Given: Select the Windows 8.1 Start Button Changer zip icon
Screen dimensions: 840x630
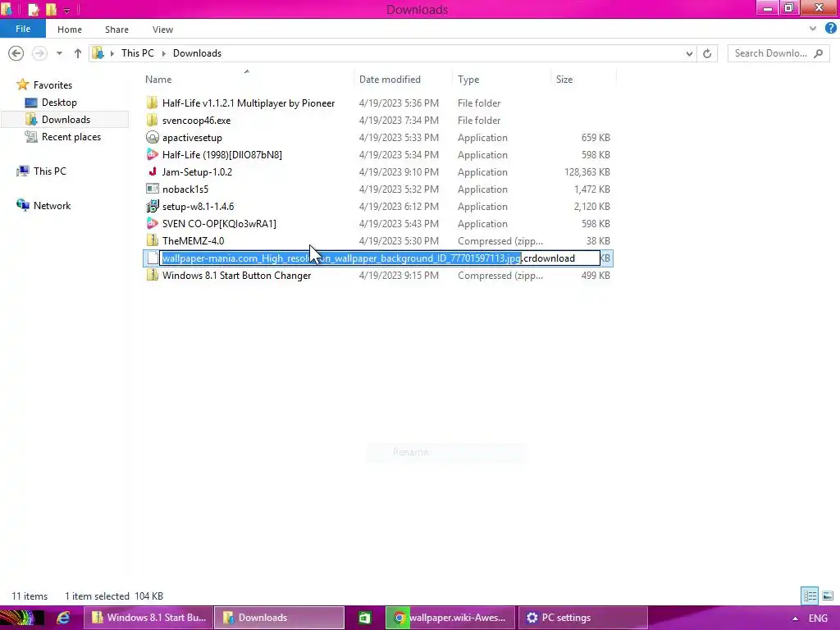Looking at the screenshot, I should [152, 276].
